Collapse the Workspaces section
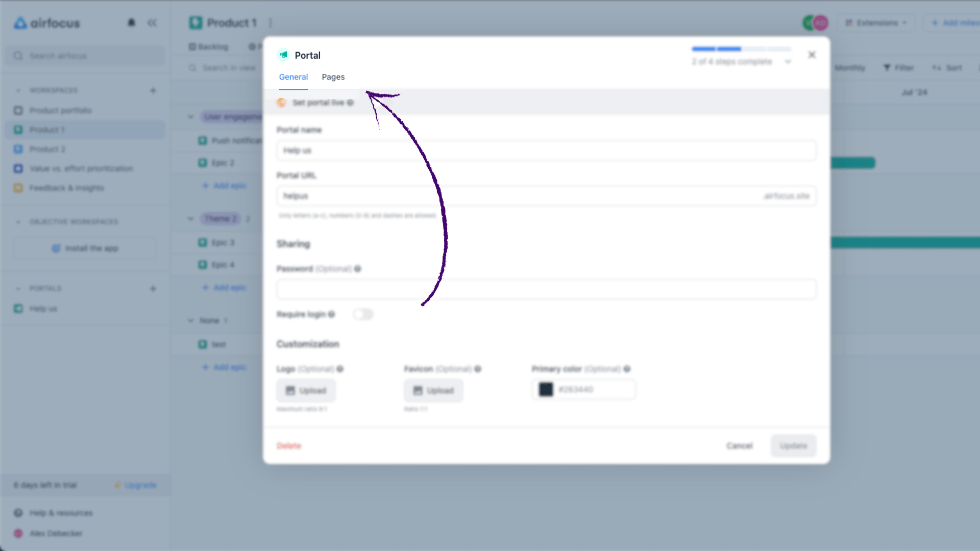Screen dimensions: 980x551 coord(18,90)
